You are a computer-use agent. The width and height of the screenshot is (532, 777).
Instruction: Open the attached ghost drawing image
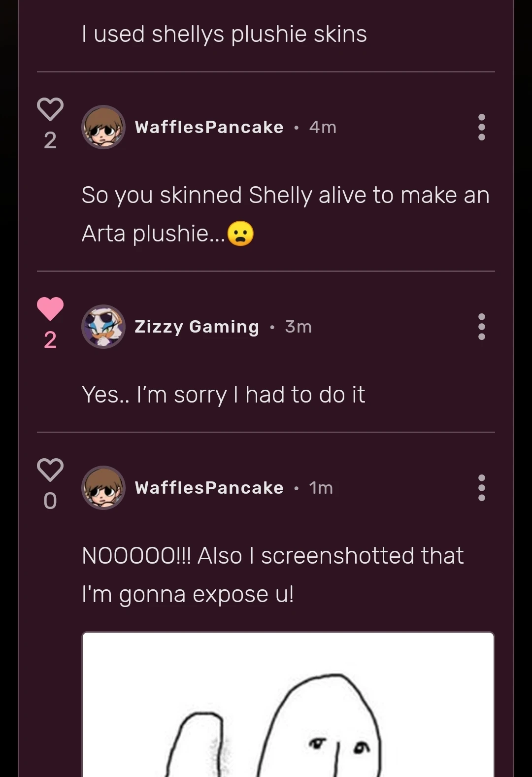(x=287, y=705)
